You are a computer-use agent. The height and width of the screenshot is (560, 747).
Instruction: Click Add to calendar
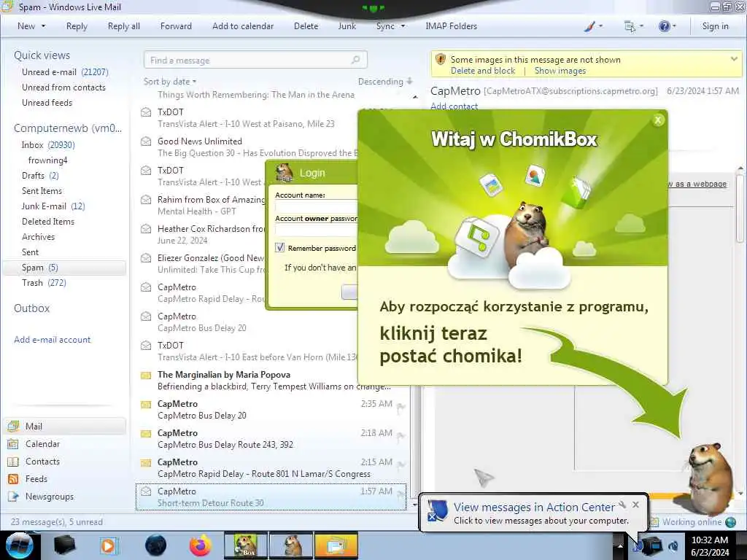(243, 26)
